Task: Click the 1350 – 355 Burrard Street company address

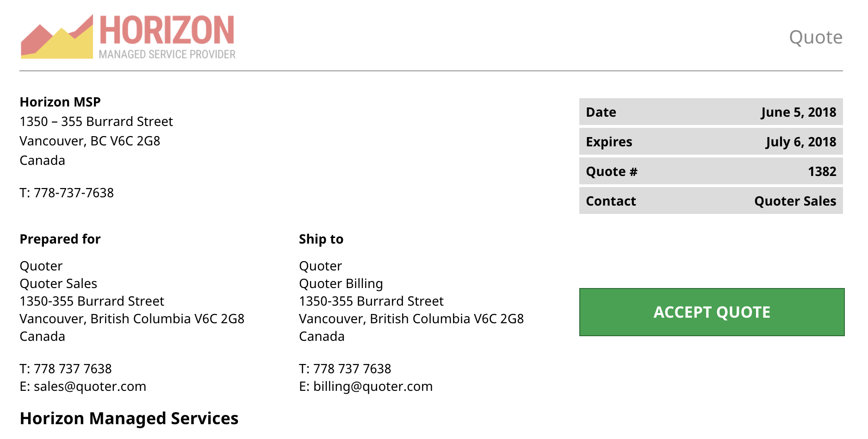Action: [96, 121]
